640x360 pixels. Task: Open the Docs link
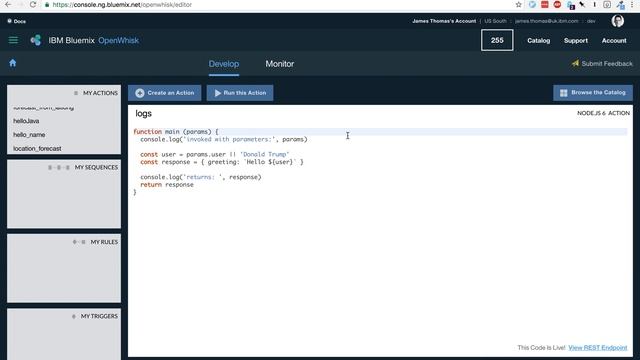pos(20,21)
